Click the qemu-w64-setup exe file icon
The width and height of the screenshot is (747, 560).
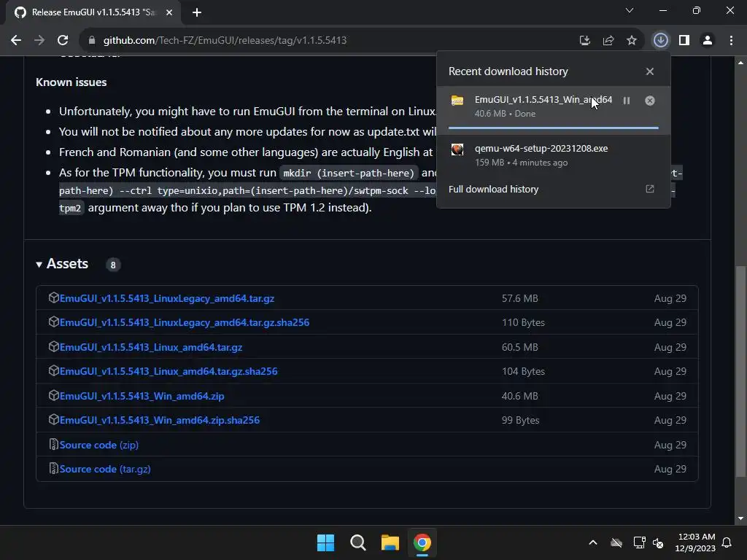457,149
